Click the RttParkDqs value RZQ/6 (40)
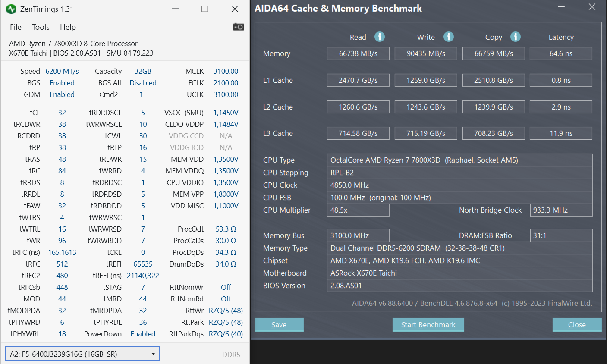 click(x=226, y=334)
